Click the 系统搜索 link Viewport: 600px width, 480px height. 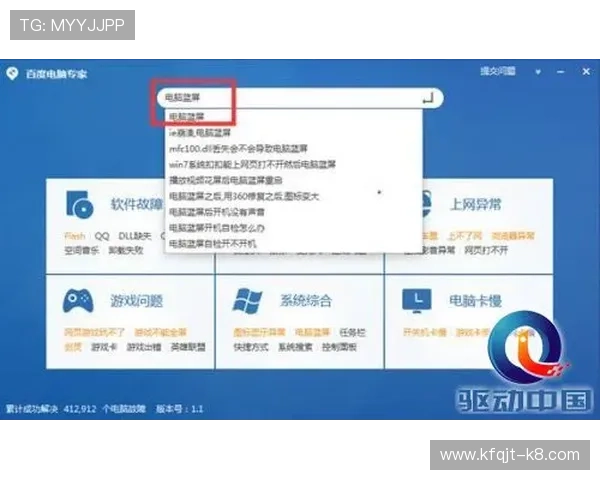tap(295, 347)
